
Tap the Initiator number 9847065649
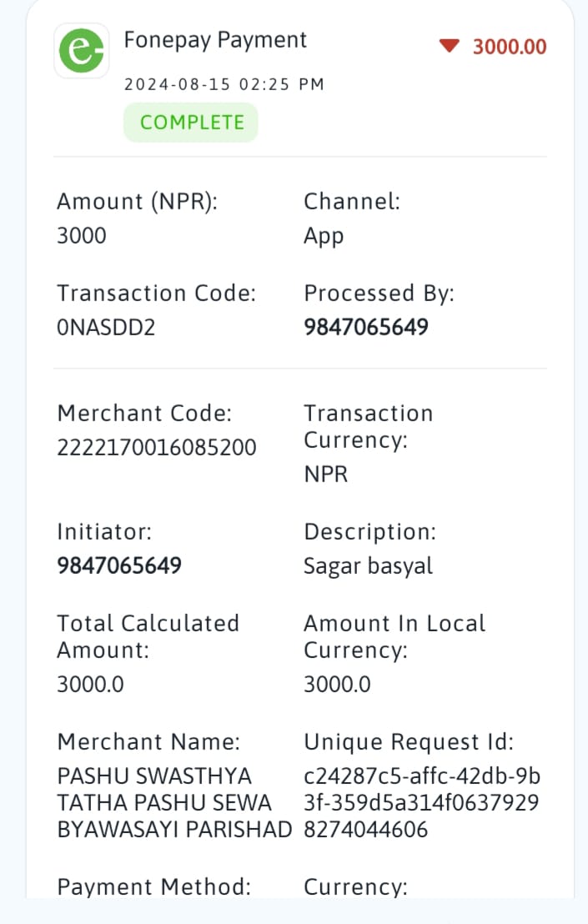[119, 565]
